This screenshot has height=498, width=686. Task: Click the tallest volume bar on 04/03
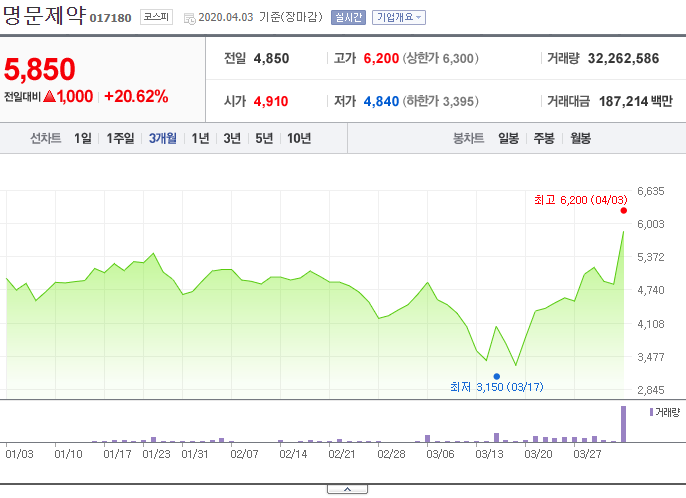(623, 424)
